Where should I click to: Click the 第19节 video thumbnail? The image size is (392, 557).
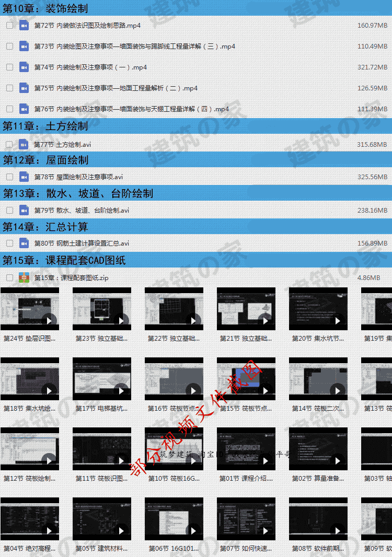[x=376, y=309]
